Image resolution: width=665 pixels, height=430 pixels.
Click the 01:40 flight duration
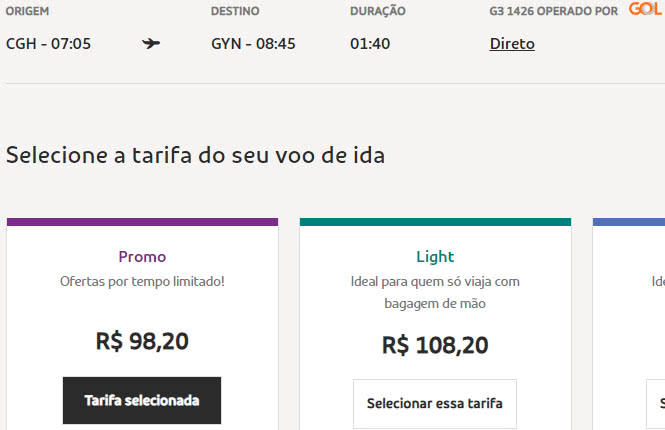[370, 44]
